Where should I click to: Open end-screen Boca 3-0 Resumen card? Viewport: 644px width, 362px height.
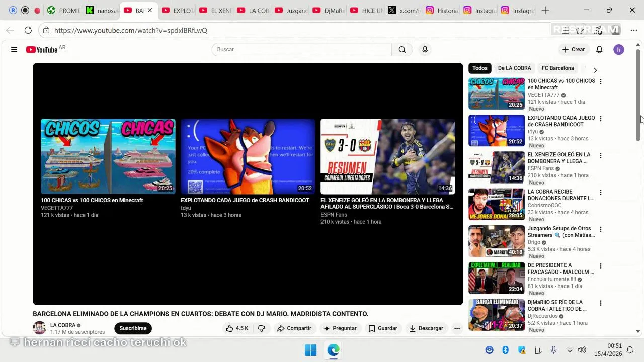pos(388,171)
